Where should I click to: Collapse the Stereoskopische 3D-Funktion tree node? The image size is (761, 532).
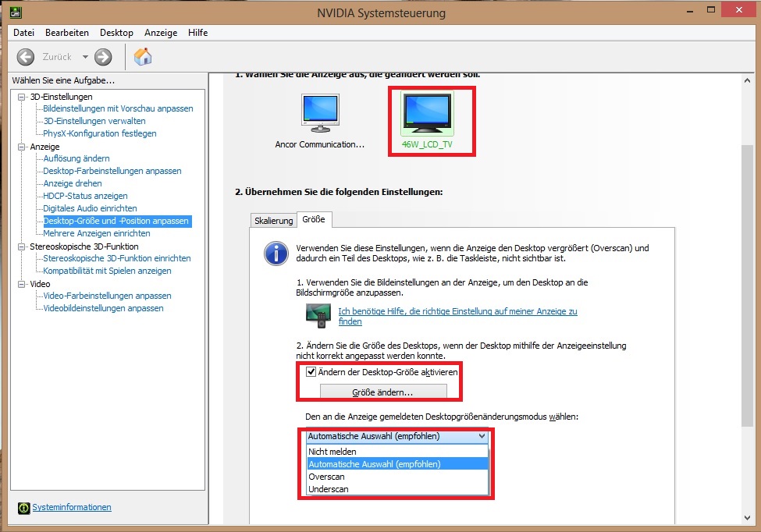coord(21,246)
